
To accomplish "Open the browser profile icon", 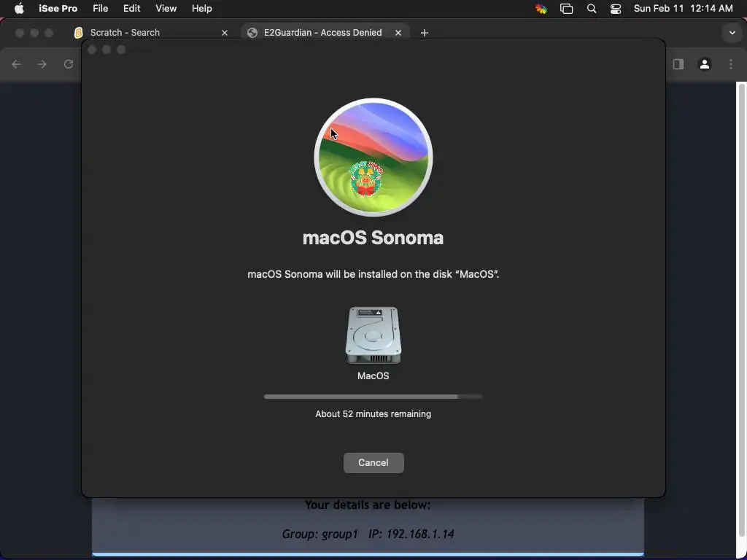I will point(705,64).
